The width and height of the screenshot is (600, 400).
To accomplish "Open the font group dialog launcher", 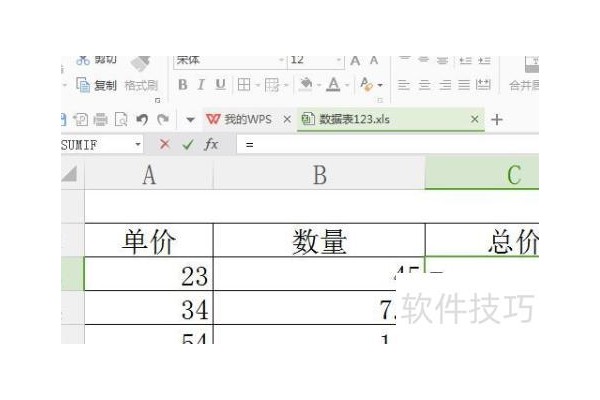I will click(380, 100).
